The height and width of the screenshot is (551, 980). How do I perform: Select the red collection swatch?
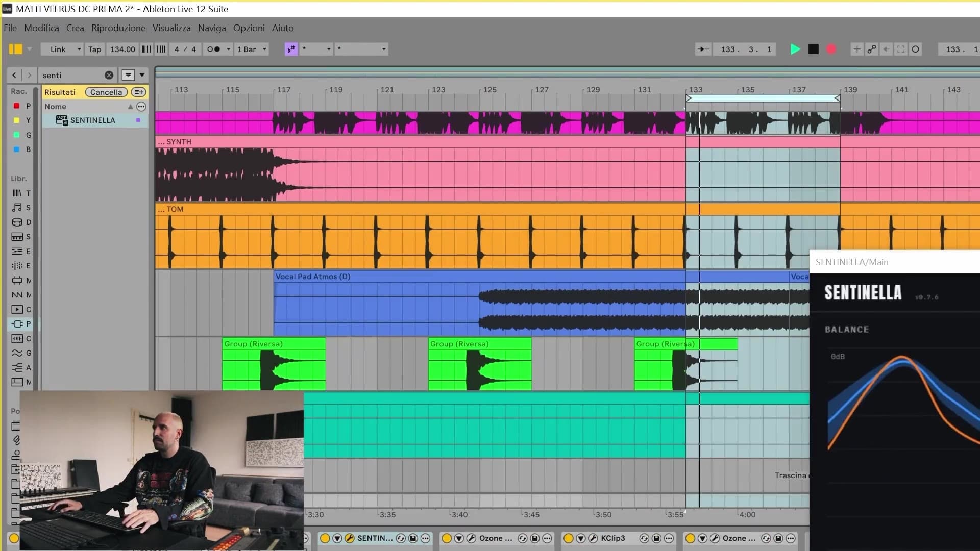16,106
